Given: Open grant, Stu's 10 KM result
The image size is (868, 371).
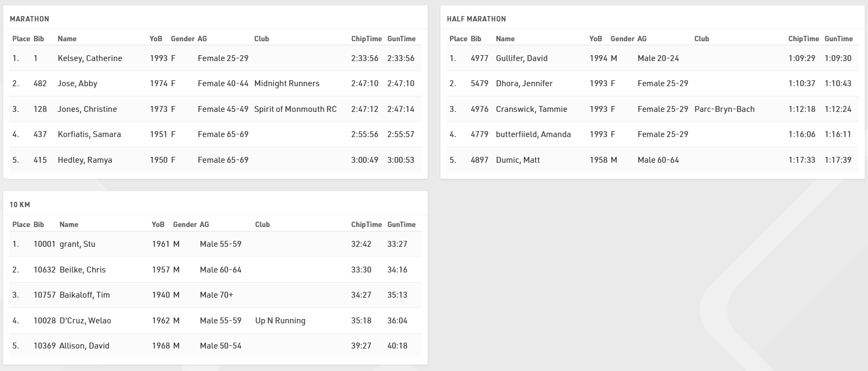Looking at the screenshot, I should click(77, 244).
